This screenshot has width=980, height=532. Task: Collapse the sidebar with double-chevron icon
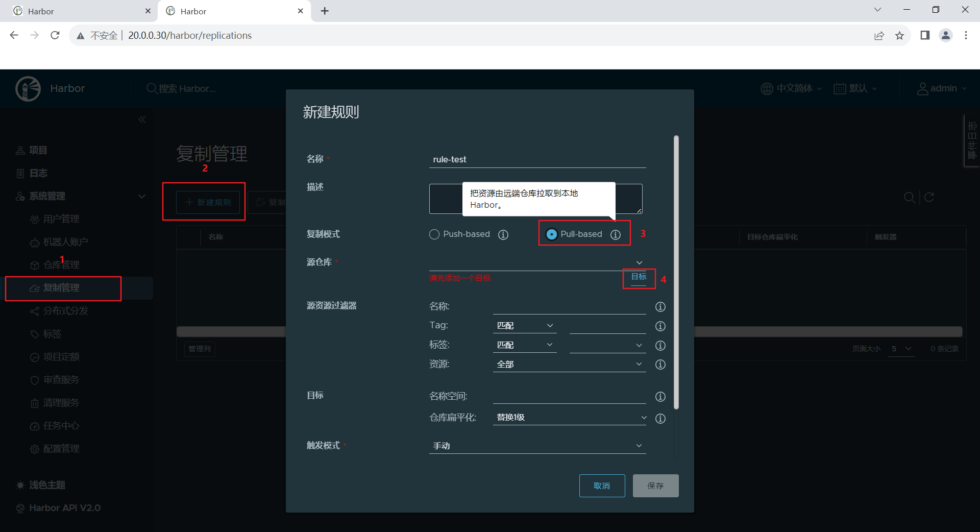click(x=142, y=119)
